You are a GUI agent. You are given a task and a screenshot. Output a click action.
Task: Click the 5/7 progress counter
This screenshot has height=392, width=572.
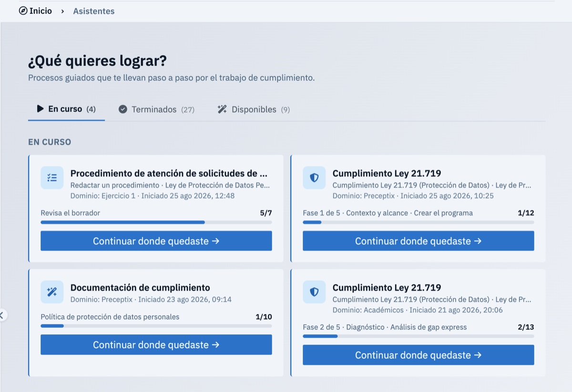point(266,213)
